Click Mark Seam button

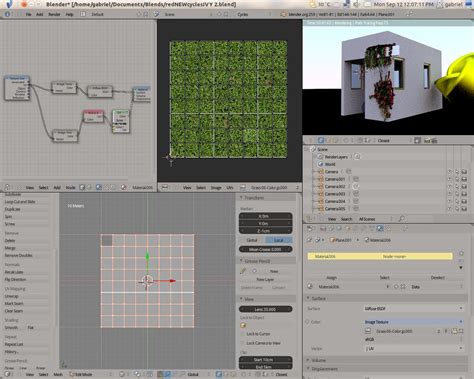(26, 303)
